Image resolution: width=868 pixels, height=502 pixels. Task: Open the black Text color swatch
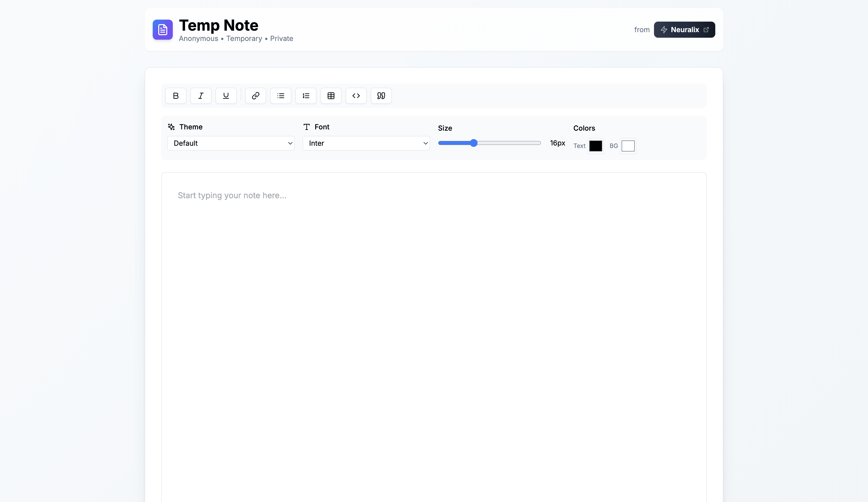pos(595,146)
